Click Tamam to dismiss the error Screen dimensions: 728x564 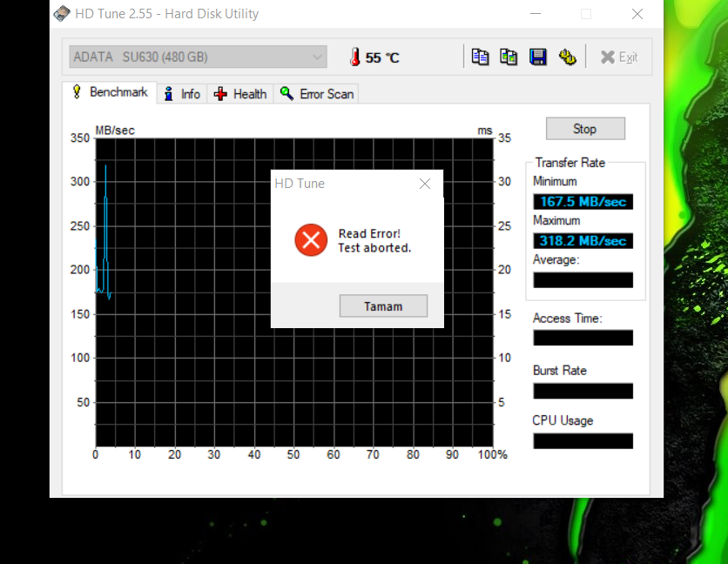coord(383,305)
